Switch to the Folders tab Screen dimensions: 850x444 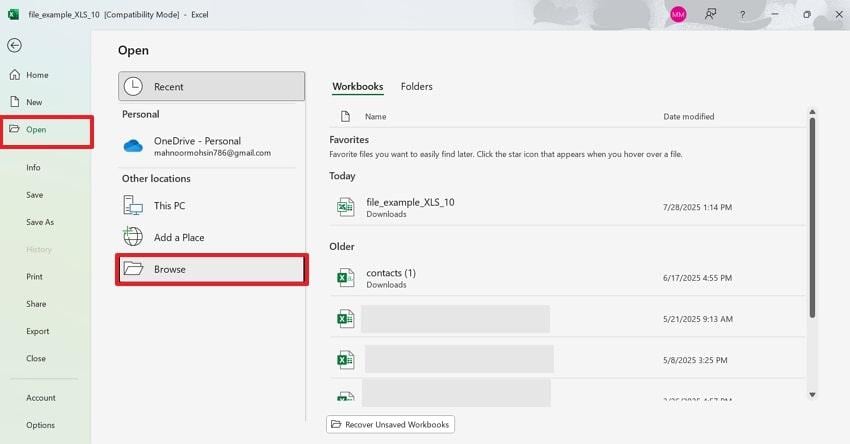[x=416, y=87]
